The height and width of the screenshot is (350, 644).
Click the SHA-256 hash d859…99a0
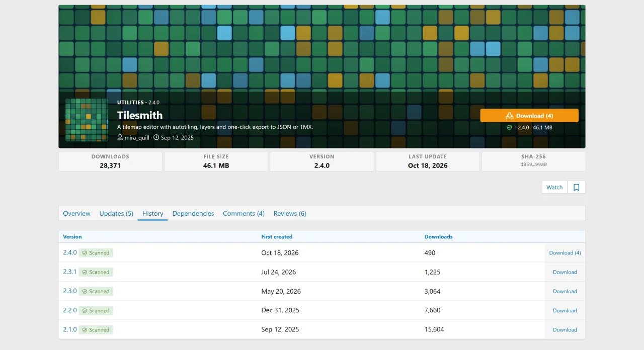pyautogui.click(x=533, y=164)
